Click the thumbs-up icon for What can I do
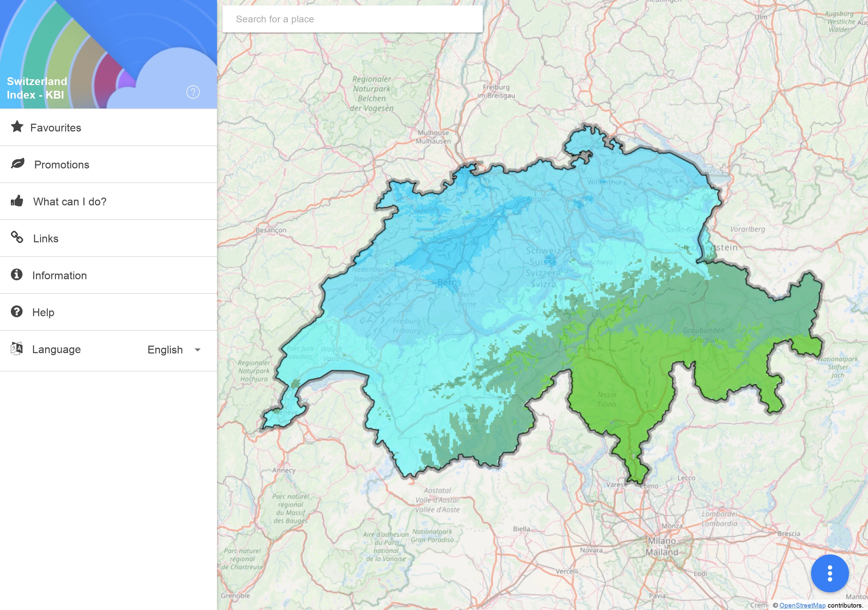 (x=17, y=201)
